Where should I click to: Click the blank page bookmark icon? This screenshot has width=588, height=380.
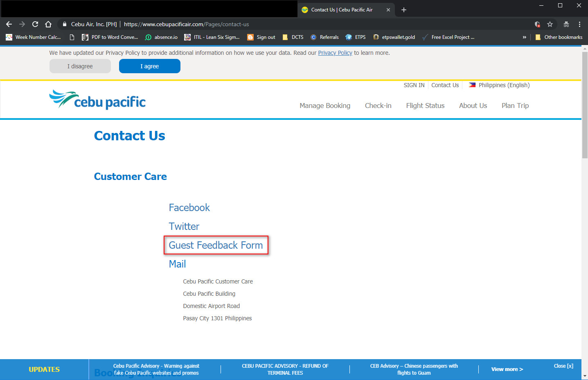click(72, 37)
